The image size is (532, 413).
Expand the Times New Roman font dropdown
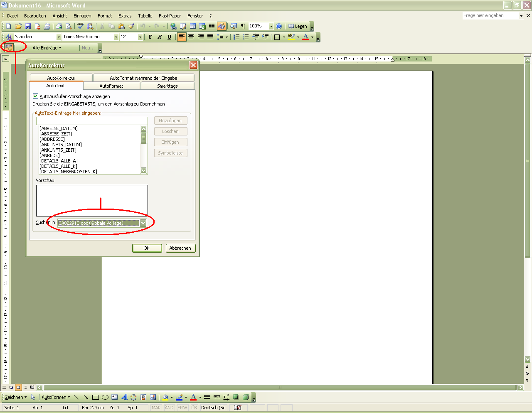pos(116,37)
